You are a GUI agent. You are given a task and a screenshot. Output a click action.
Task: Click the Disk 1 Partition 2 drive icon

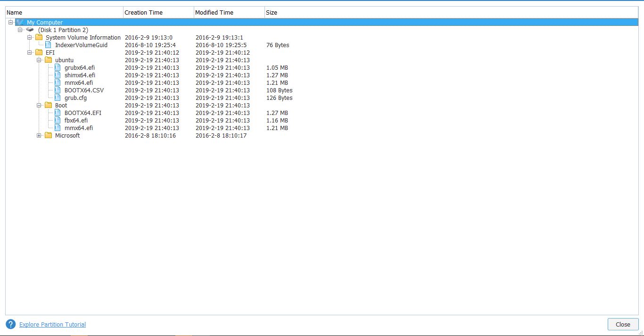[30, 30]
